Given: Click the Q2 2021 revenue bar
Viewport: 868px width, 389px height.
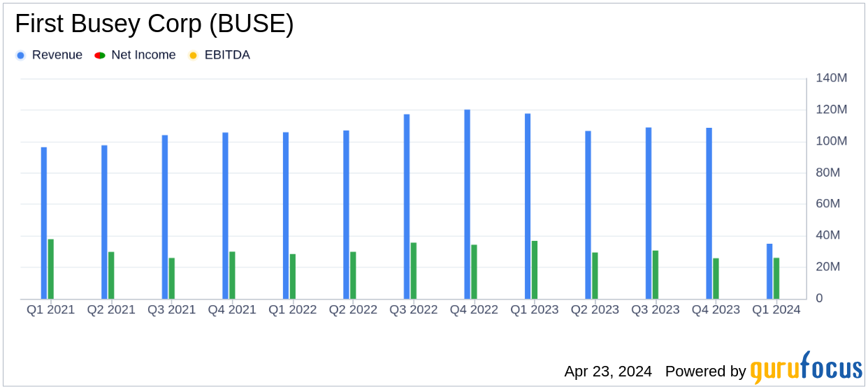Looking at the screenshot, I should [x=104, y=222].
